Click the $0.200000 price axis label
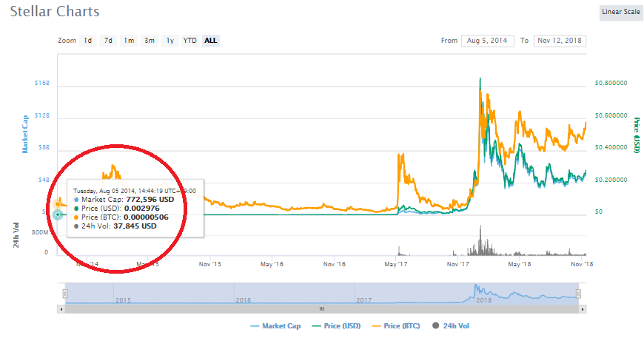The image size is (644, 338). (611, 180)
